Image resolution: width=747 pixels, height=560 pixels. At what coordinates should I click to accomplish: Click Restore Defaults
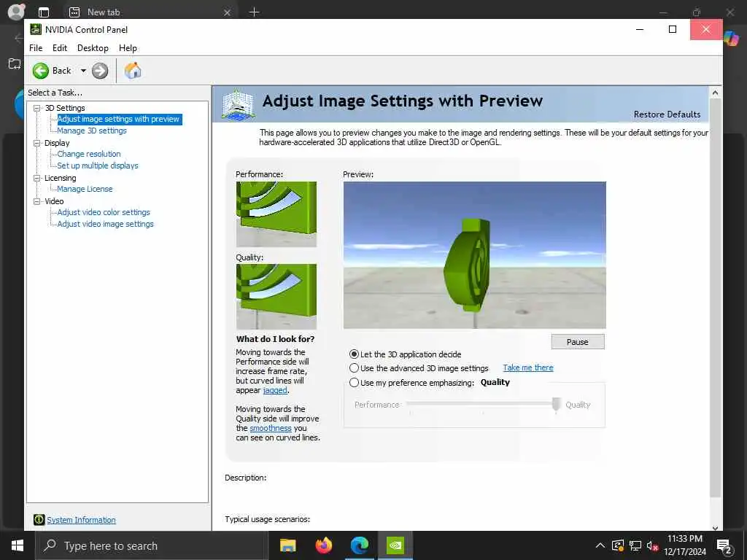667,114
